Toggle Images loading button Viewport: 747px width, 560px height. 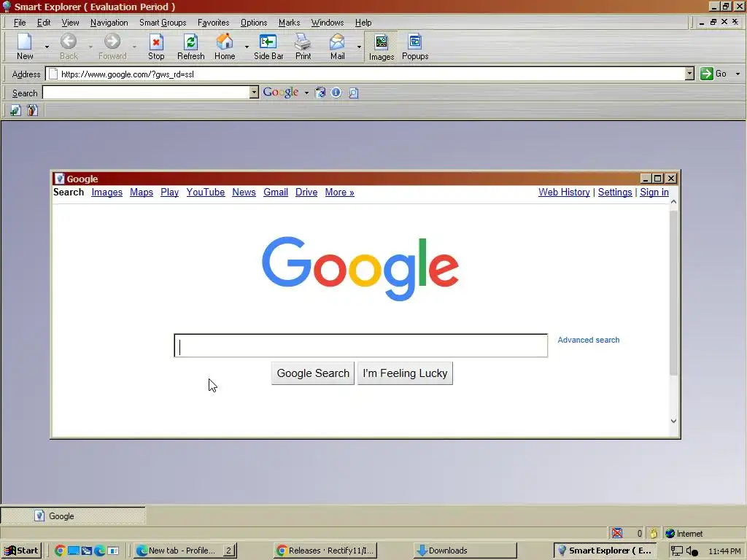pyautogui.click(x=381, y=46)
